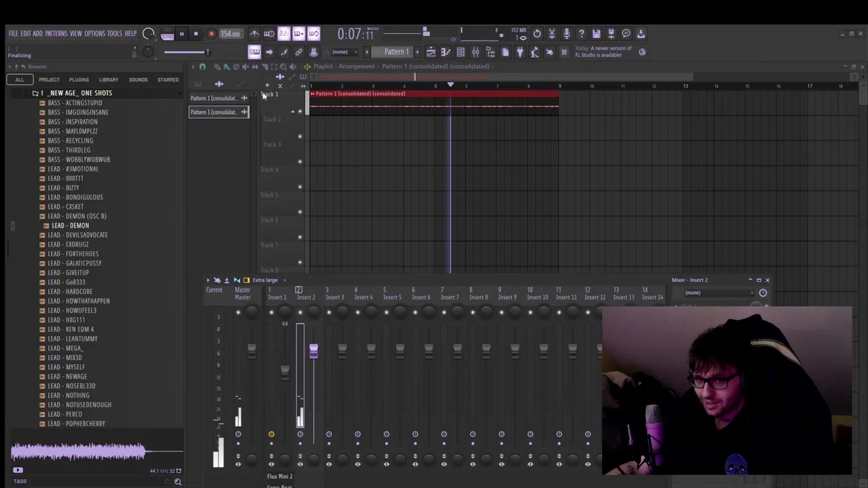Open the mixer window sliders icon
The image size is (868, 488).
(475, 52)
